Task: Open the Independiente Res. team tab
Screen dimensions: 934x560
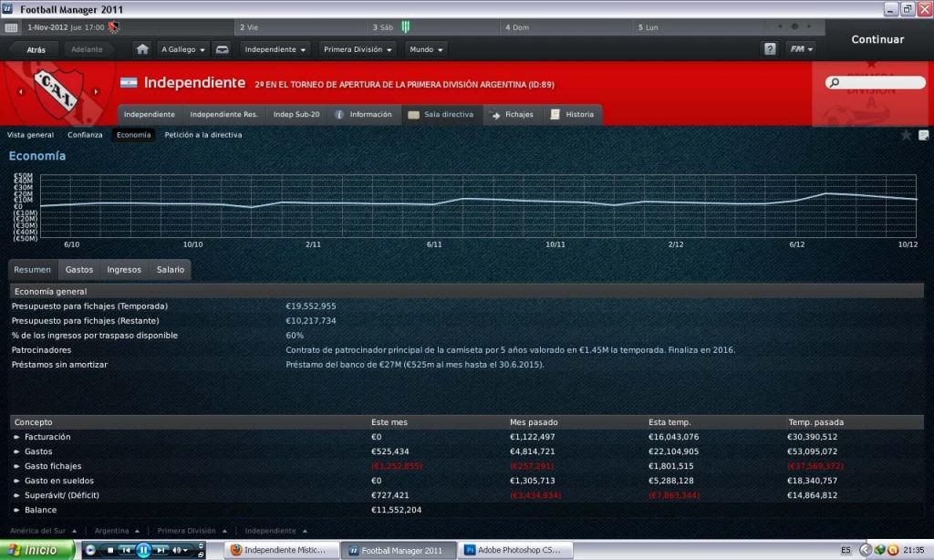Action: [224, 114]
